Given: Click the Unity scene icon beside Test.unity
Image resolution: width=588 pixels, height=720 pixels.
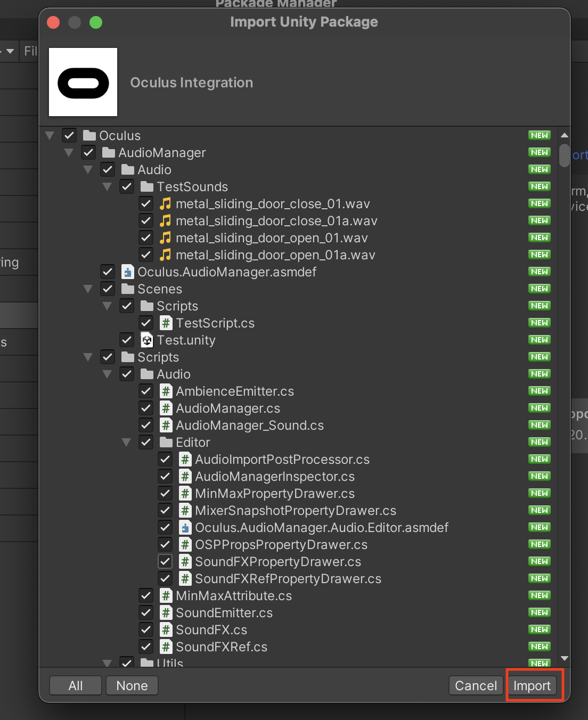Looking at the screenshot, I should pos(146,340).
